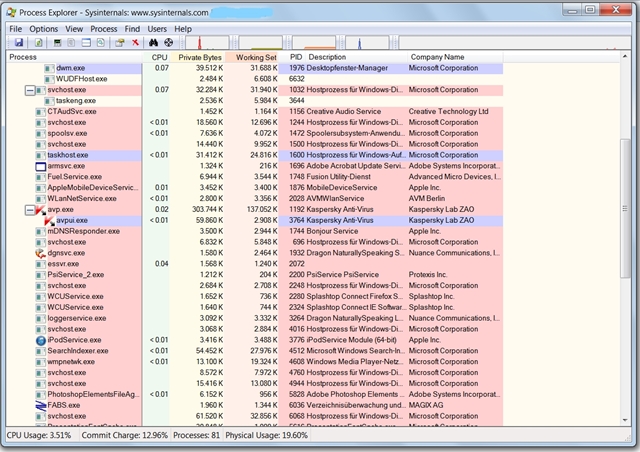Screen dimensions: 640x452
Task: Click the binoculars Find Handle icon
Action: (x=153, y=42)
